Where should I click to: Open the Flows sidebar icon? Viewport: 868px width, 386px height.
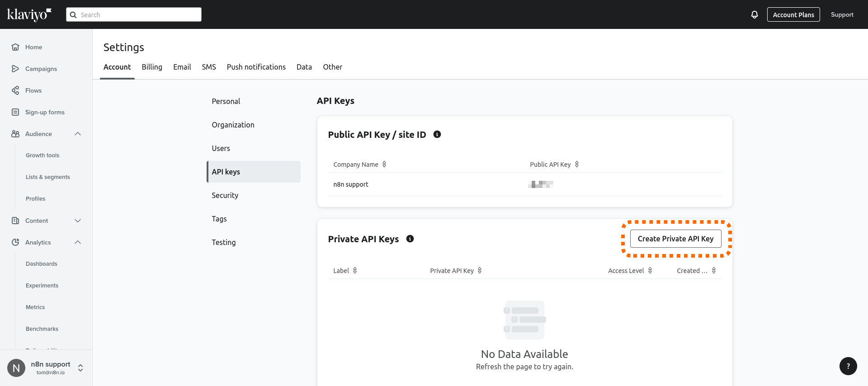point(15,90)
